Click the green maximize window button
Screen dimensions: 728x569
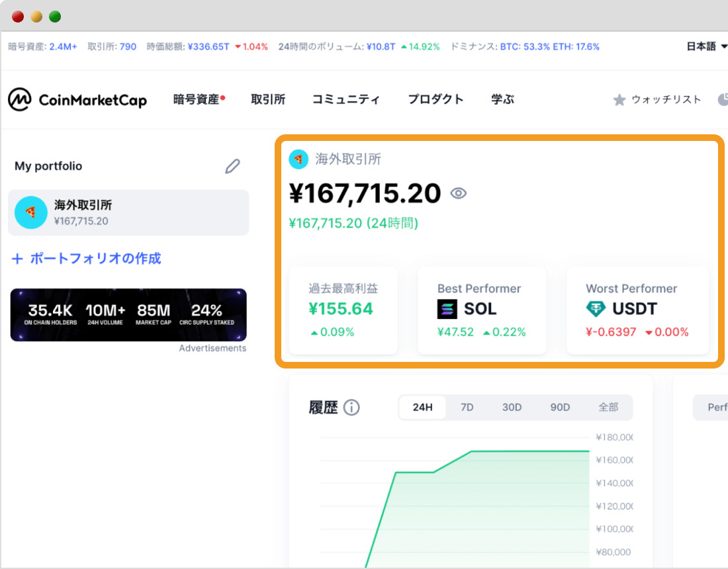[x=55, y=17]
